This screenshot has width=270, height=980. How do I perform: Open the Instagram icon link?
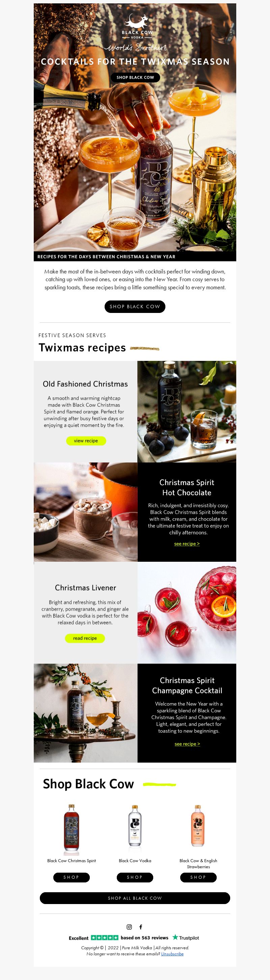[129, 927]
